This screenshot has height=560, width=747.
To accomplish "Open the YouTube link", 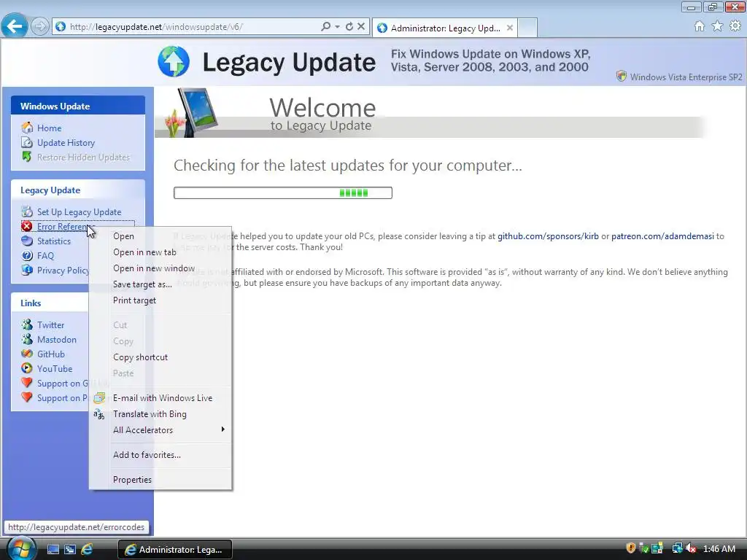I will pos(55,369).
